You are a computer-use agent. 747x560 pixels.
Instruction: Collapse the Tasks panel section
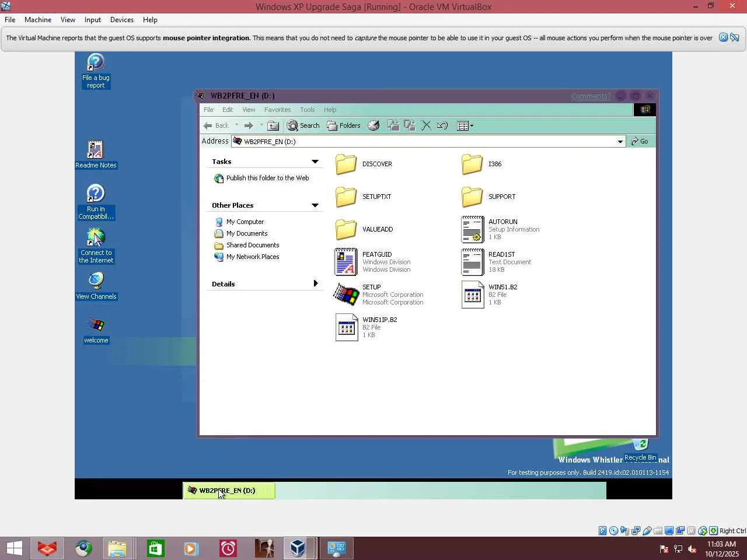tap(315, 162)
